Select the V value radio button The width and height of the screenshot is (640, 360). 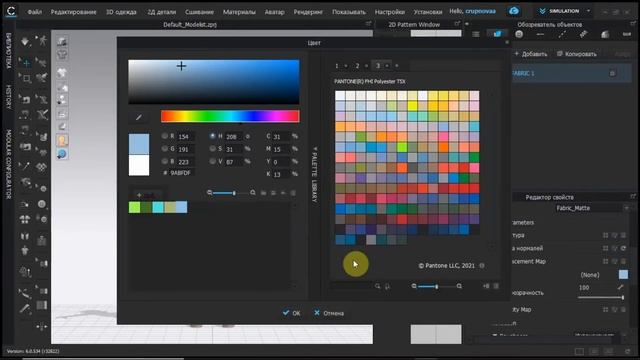(212, 161)
